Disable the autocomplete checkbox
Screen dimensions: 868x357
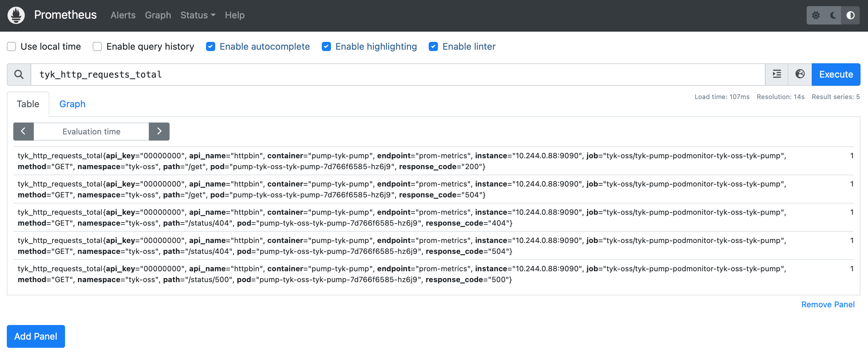tap(210, 47)
